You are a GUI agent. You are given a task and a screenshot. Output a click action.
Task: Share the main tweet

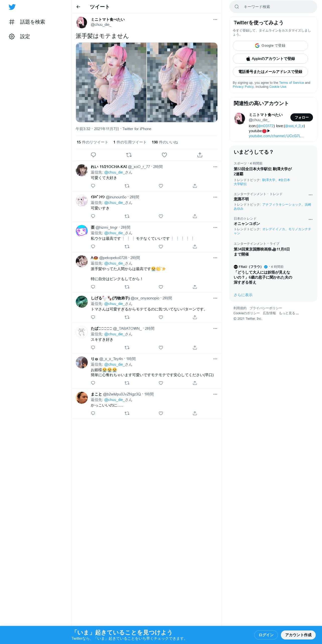coord(200,155)
